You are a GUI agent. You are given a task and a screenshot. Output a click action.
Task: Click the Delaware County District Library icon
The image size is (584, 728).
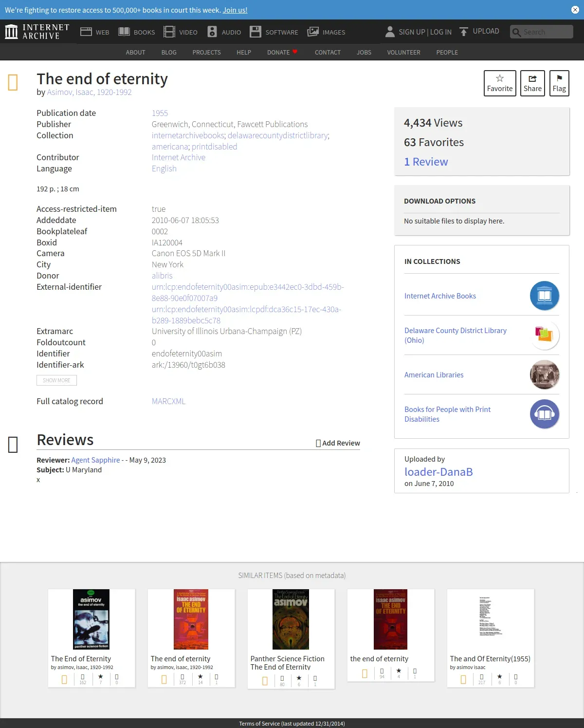[545, 335]
